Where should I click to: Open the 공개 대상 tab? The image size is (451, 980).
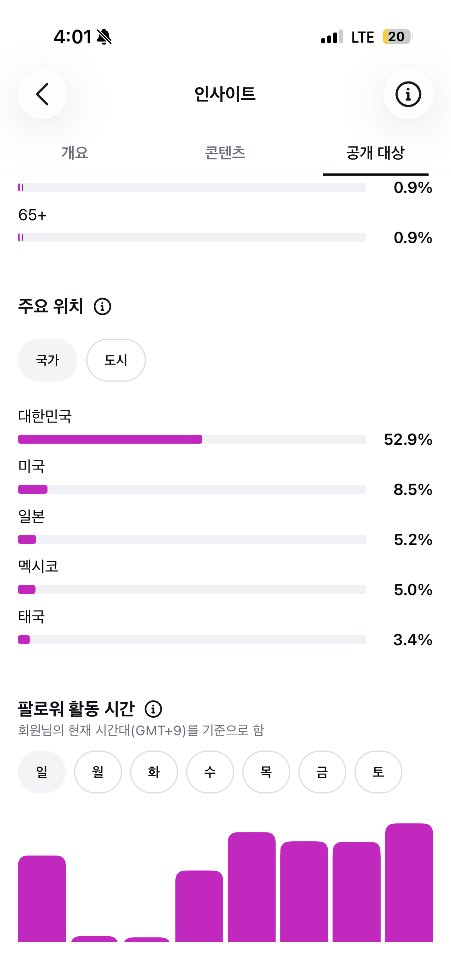tap(375, 153)
